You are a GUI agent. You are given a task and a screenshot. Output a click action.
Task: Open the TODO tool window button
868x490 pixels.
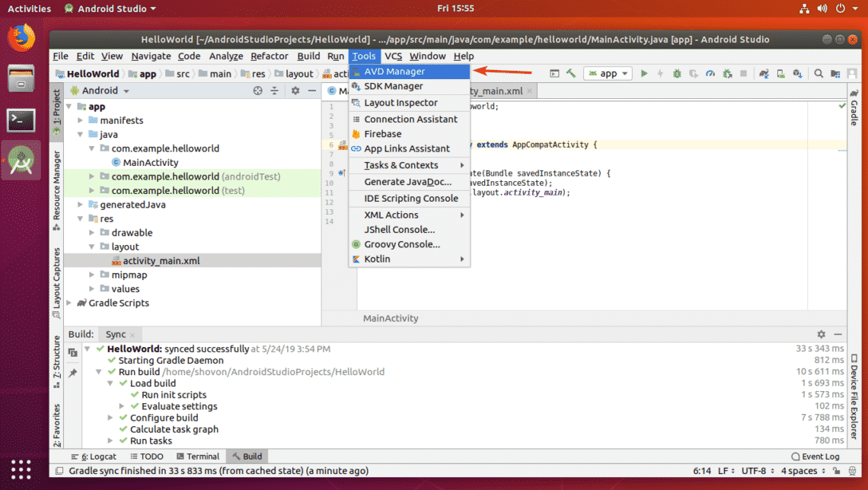point(147,457)
